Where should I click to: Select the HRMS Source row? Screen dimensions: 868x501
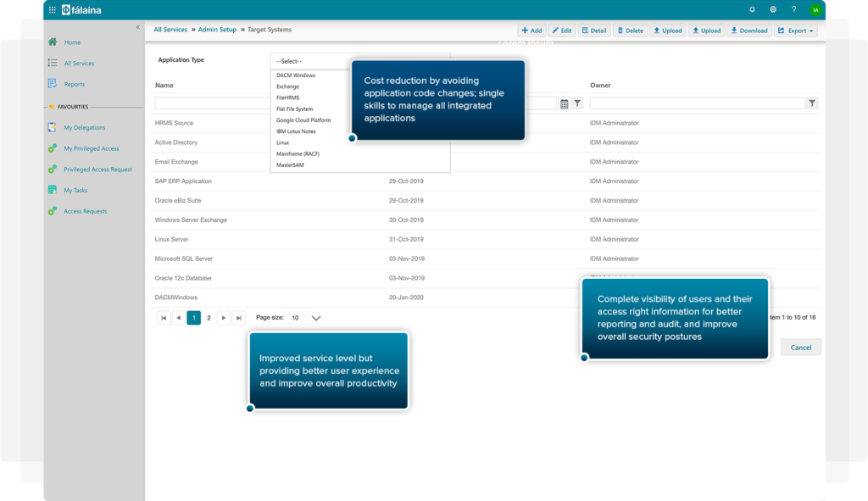point(486,123)
